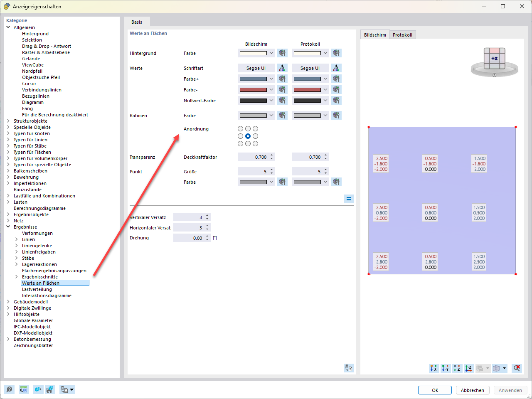
Task: Select the bottom-center Anordnung radio button
Action: 248,144
